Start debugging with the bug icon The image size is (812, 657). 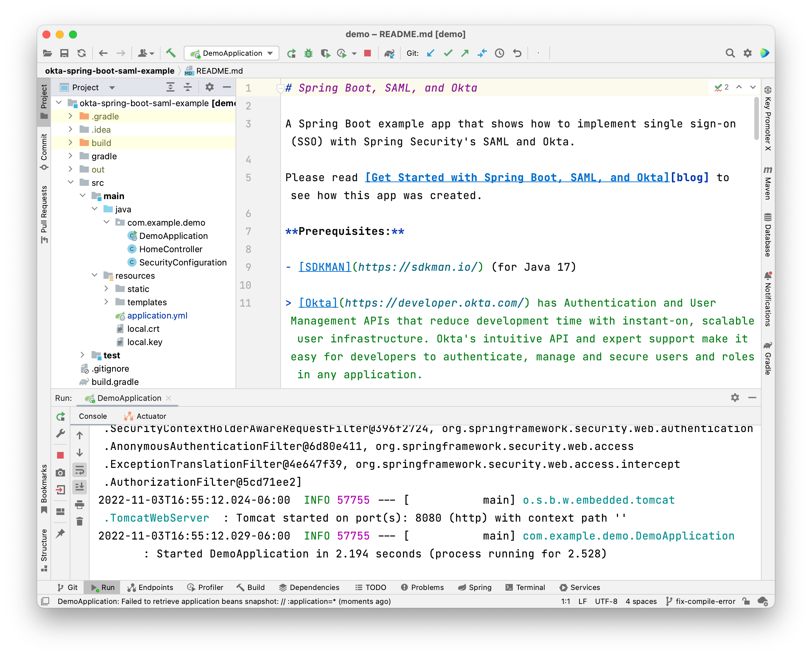308,53
